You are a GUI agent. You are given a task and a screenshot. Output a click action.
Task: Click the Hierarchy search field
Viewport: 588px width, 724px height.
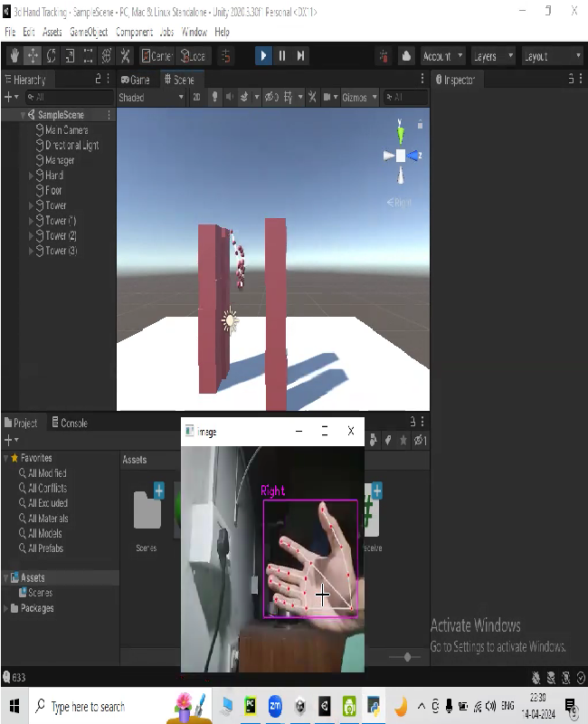click(70, 97)
